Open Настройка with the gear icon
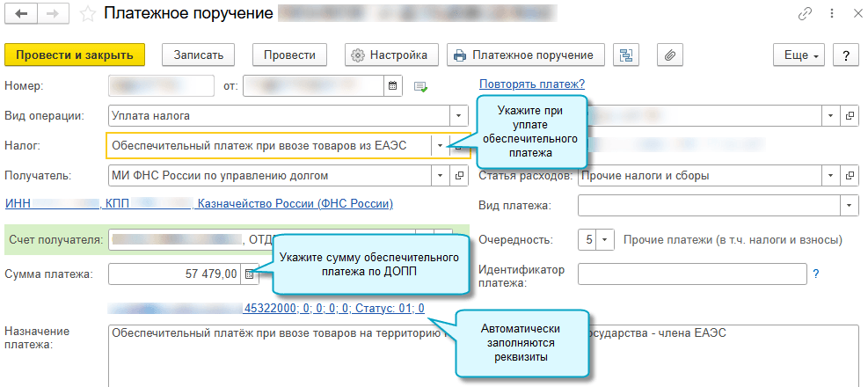 [x=391, y=55]
